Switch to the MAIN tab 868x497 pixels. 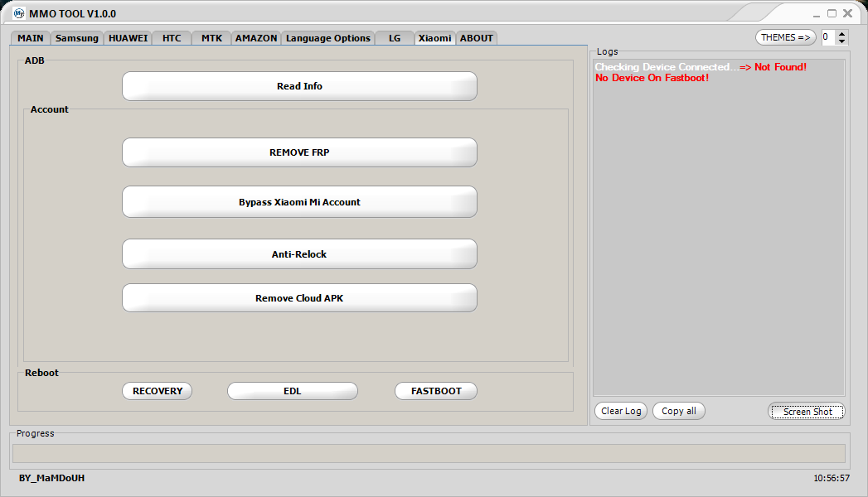click(31, 38)
